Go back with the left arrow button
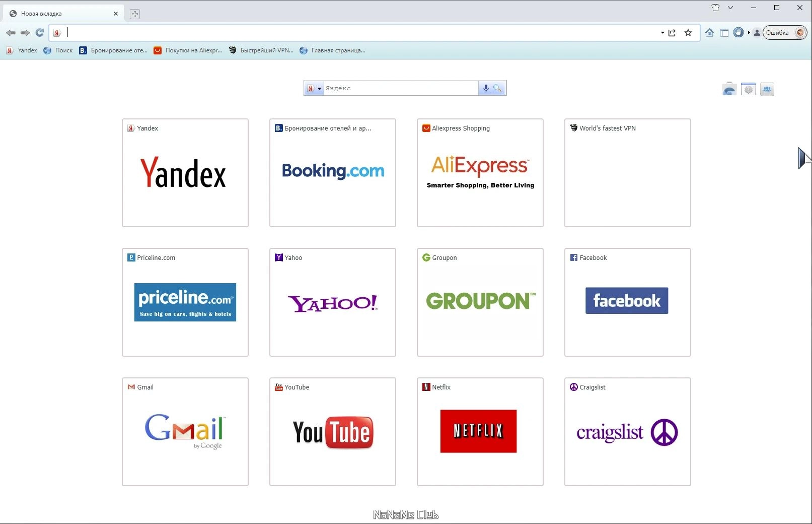 [x=11, y=33]
